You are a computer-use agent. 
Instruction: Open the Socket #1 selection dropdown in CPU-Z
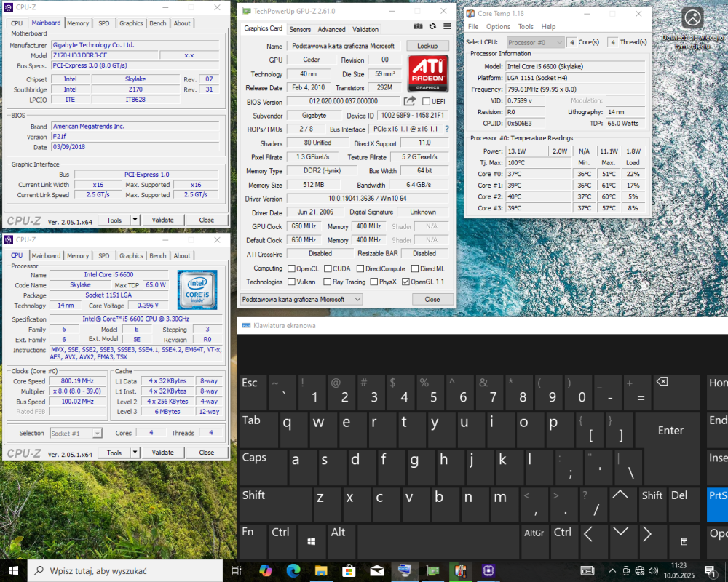(76, 433)
